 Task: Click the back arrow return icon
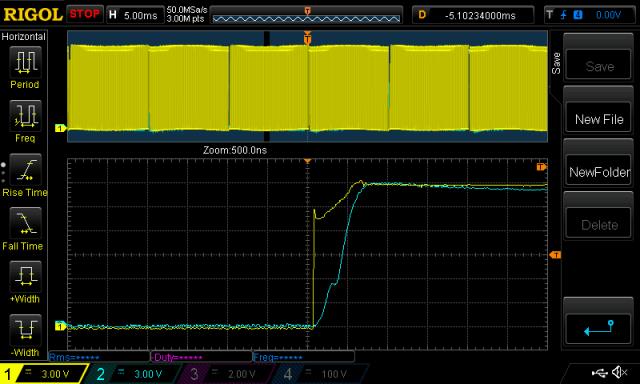598,328
